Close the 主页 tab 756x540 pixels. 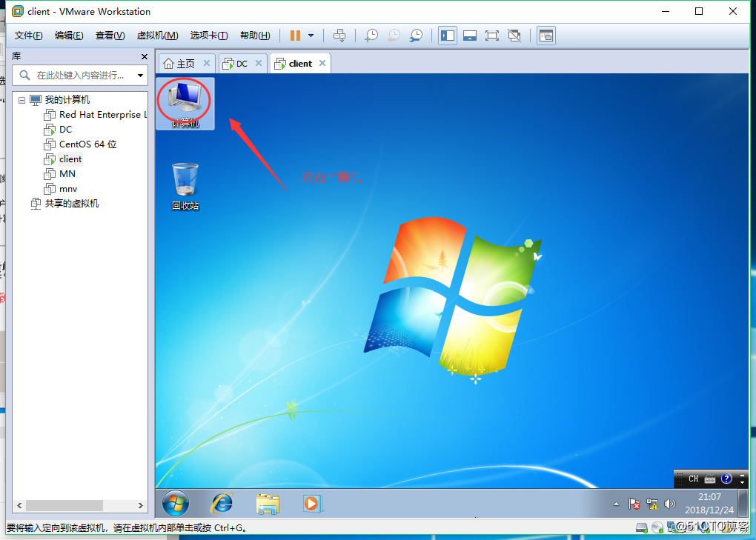click(207, 63)
